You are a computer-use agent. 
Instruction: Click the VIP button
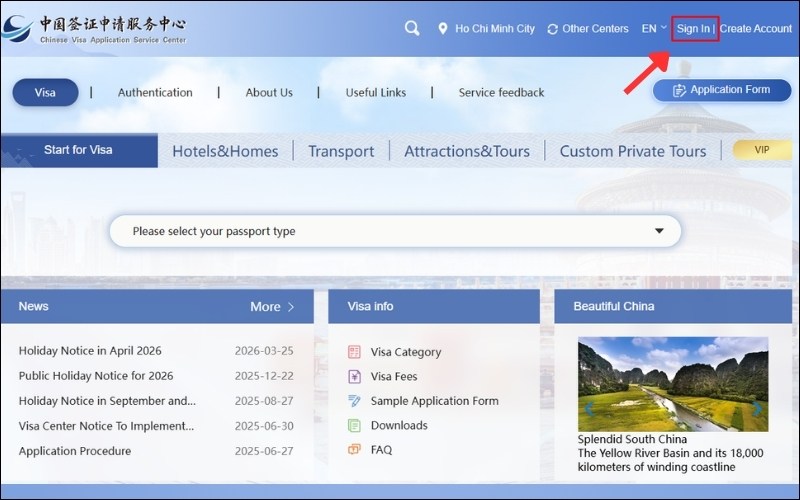pos(762,150)
